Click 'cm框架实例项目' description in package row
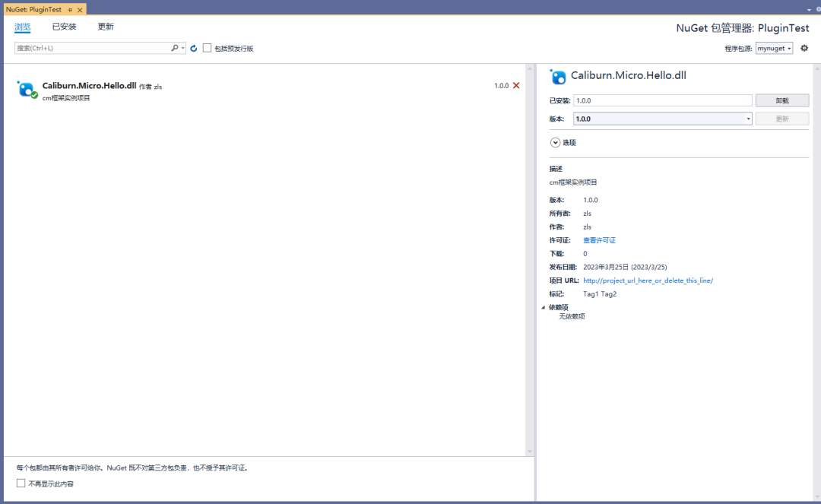 click(x=66, y=98)
